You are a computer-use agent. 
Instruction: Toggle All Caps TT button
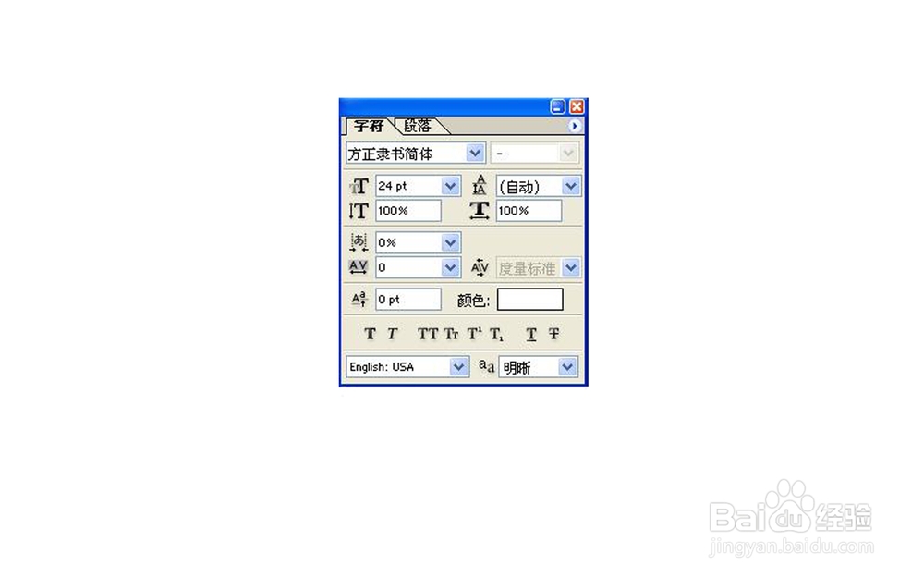click(x=428, y=335)
